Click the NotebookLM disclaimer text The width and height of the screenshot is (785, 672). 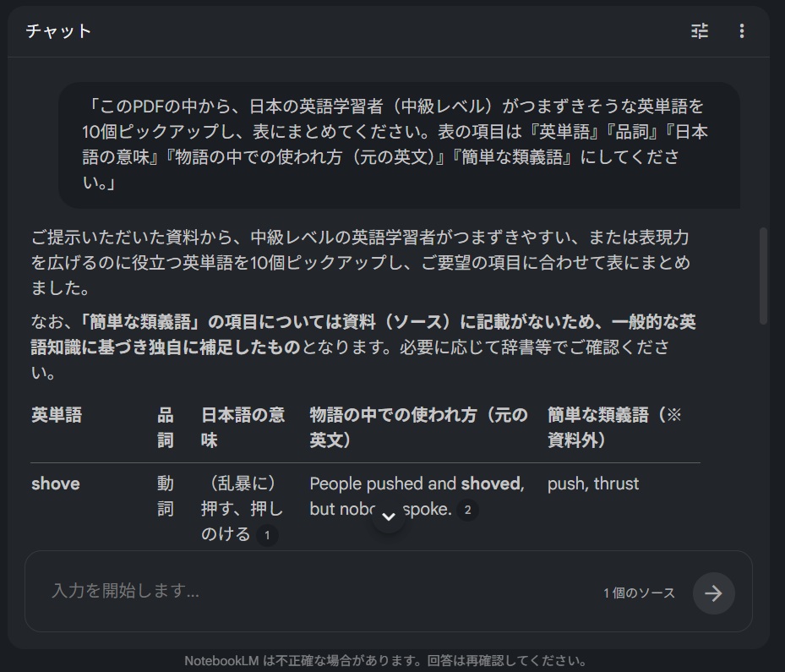click(392, 658)
